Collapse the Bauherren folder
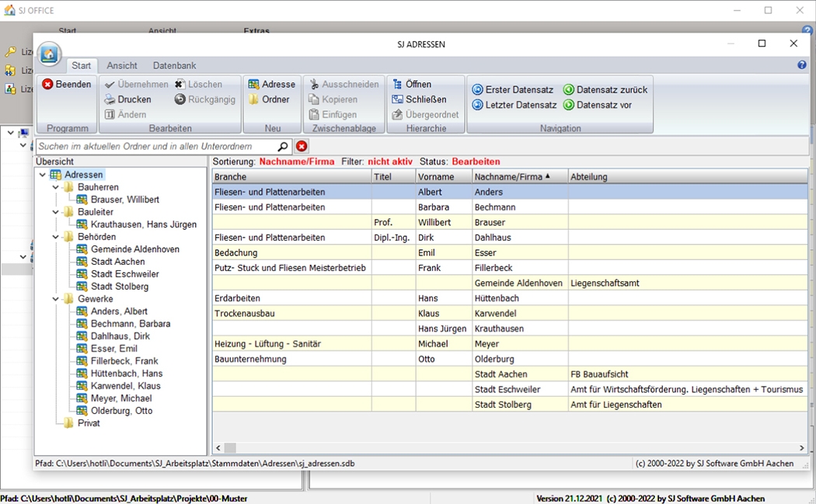 (x=56, y=187)
